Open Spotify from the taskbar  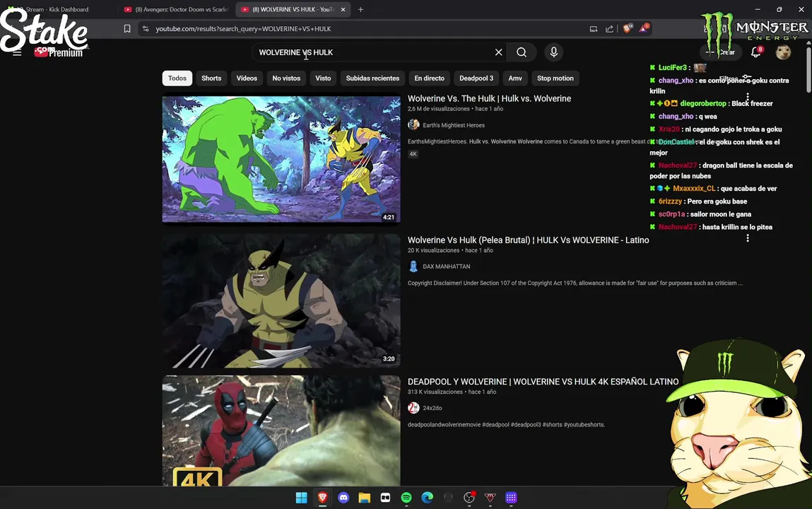click(406, 498)
